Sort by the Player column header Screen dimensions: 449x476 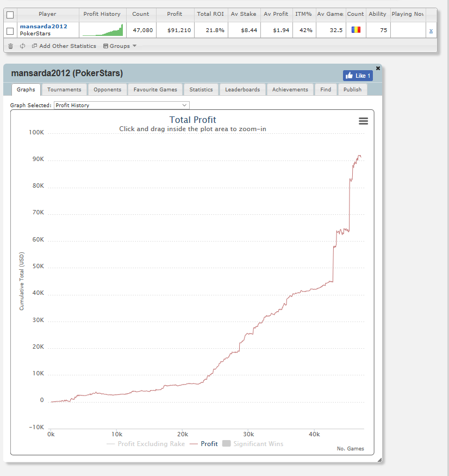point(47,14)
